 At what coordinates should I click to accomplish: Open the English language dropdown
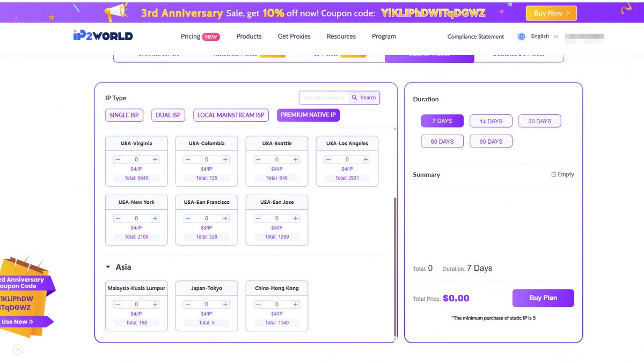point(544,36)
